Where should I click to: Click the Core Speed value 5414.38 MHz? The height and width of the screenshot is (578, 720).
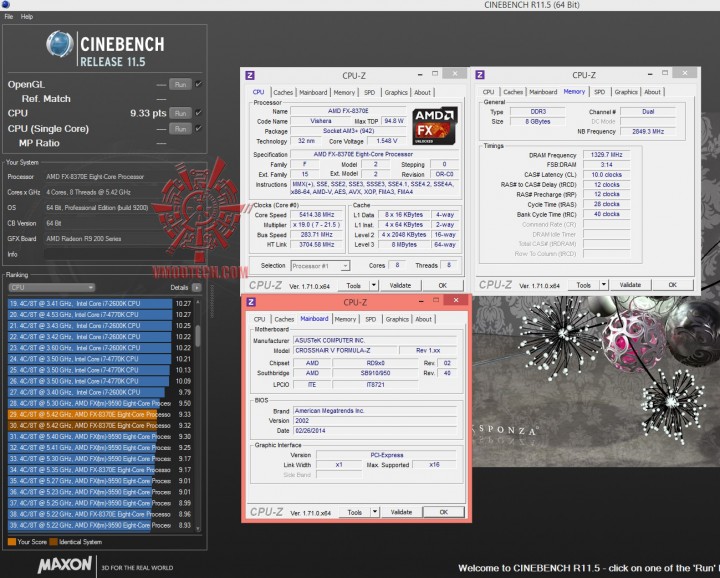pos(317,215)
